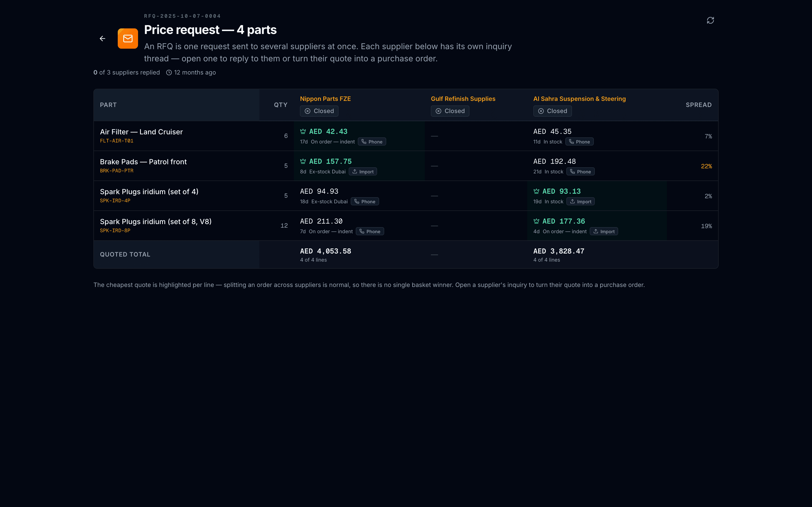
Task: Click the orange envelope RFQ icon
Action: 128,39
